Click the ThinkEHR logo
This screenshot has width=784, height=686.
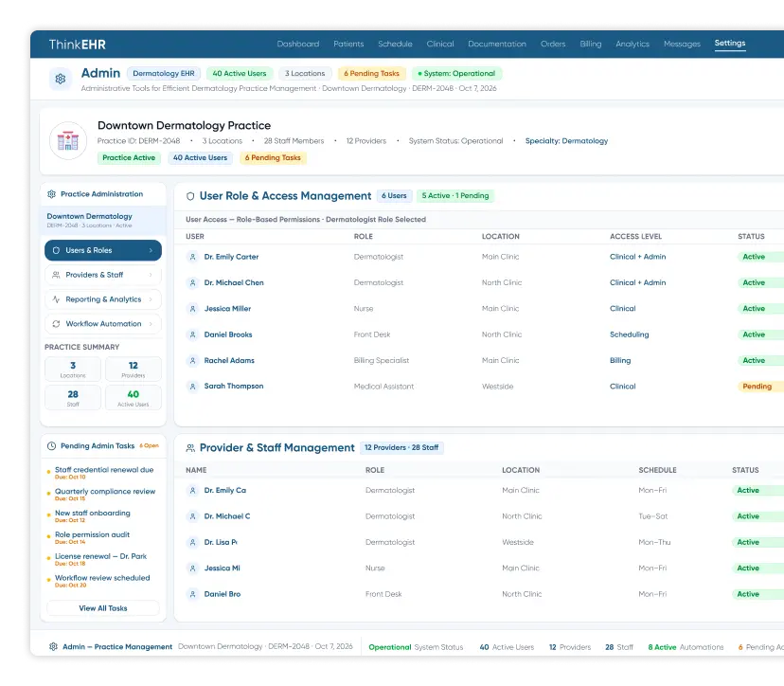(77, 45)
